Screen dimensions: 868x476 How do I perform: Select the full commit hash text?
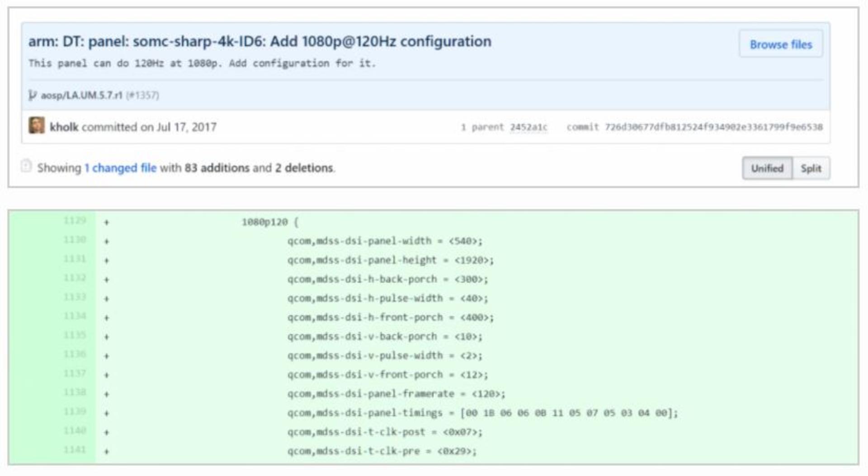[x=713, y=127]
